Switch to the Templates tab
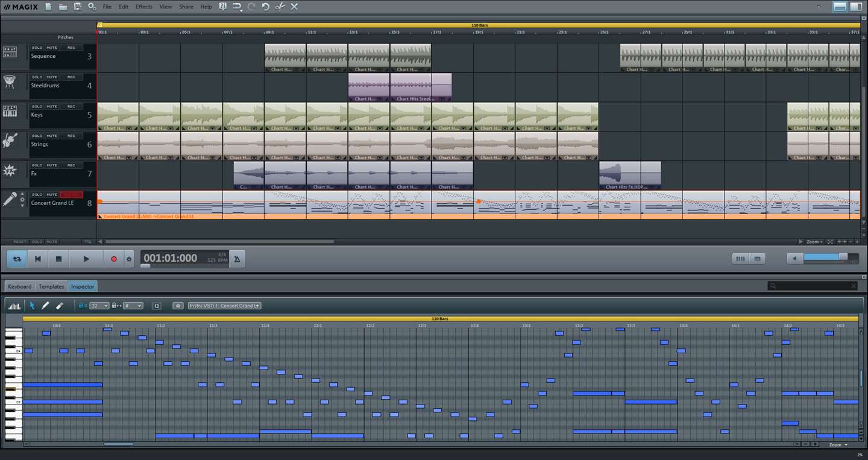The width and height of the screenshot is (868, 460). [x=51, y=286]
